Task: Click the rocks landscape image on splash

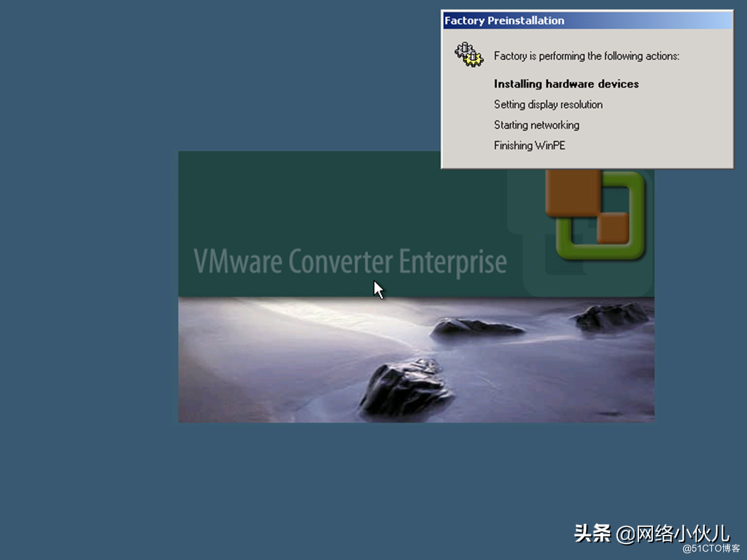Action: pyautogui.click(x=416, y=360)
